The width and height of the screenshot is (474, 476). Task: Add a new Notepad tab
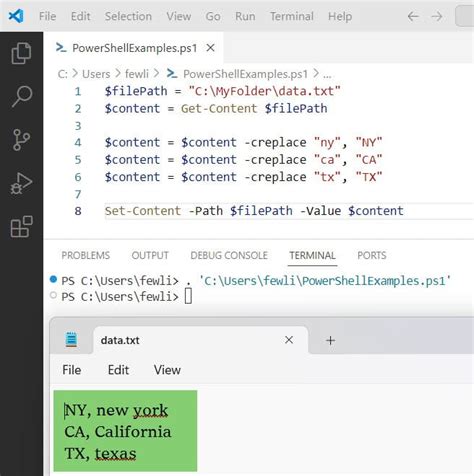point(330,340)
